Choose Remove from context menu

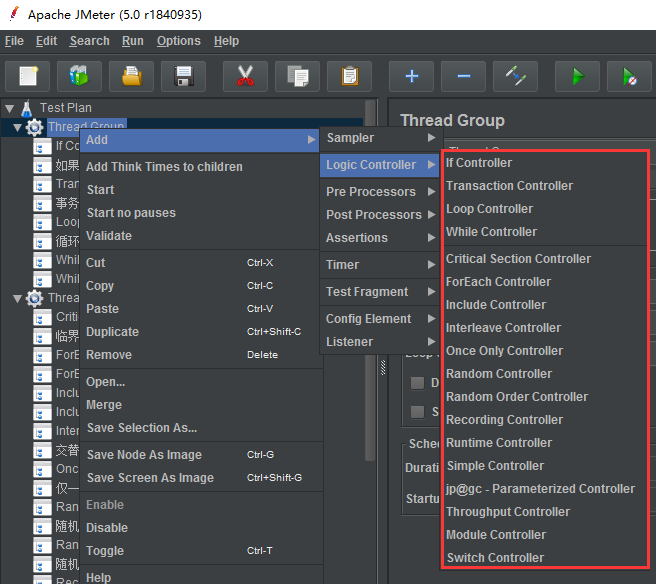pos(200,355)
